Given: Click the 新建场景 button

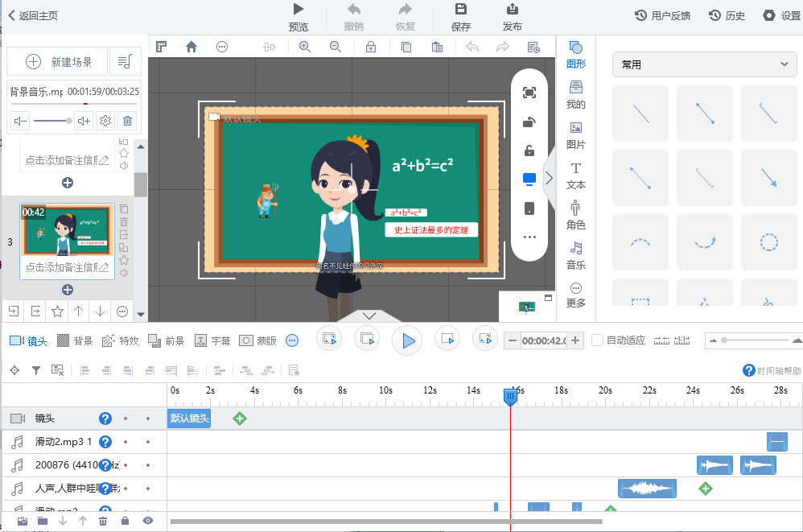Looking at the screenshot, I should pos(59,62).
